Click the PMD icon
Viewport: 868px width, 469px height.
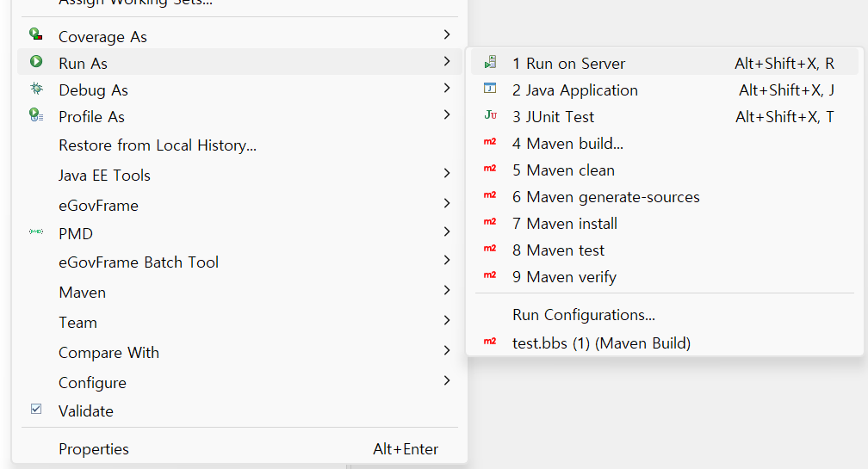click(x=36, y=232)
